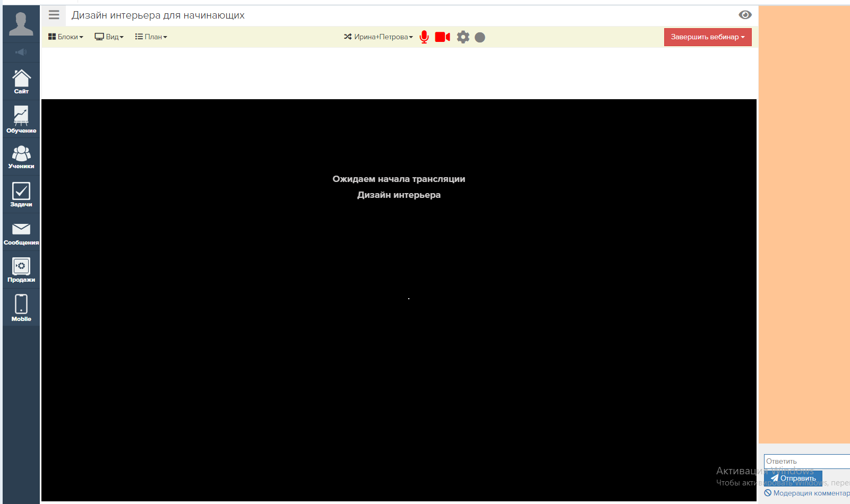The height and width of the screenshot is (504, 850).
Task: Open the Сайт section in sidebar
Action: [x=21, y=82]
